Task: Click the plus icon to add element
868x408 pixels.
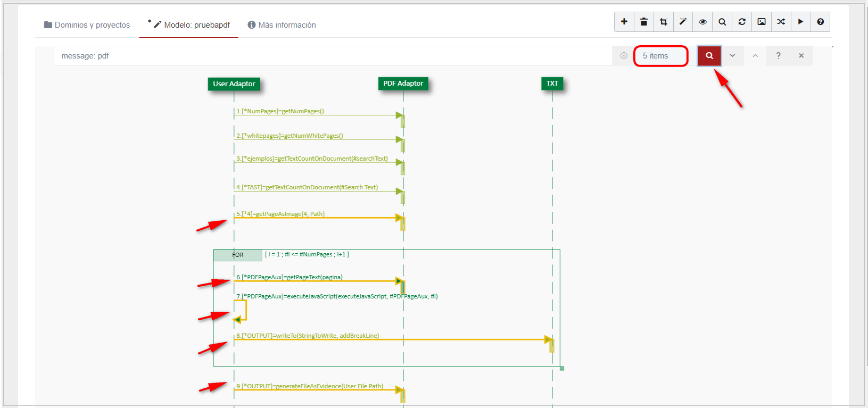Action: 624,22
